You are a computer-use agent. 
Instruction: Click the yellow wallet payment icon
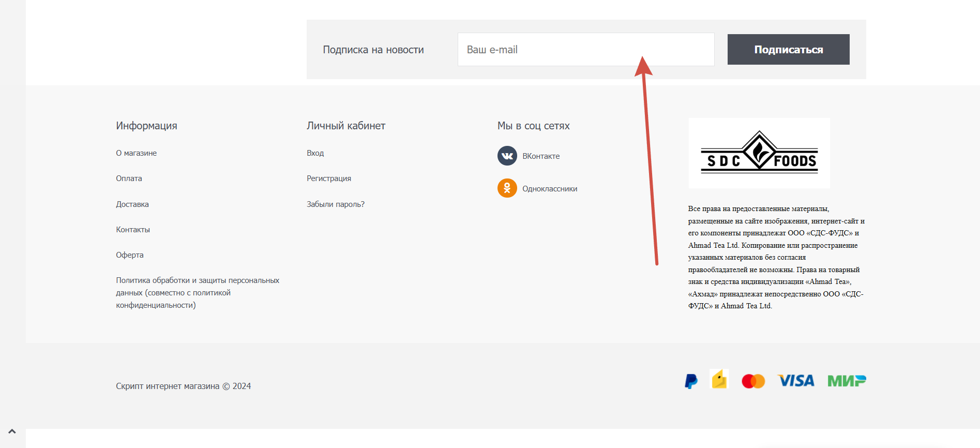click(719, 379)
